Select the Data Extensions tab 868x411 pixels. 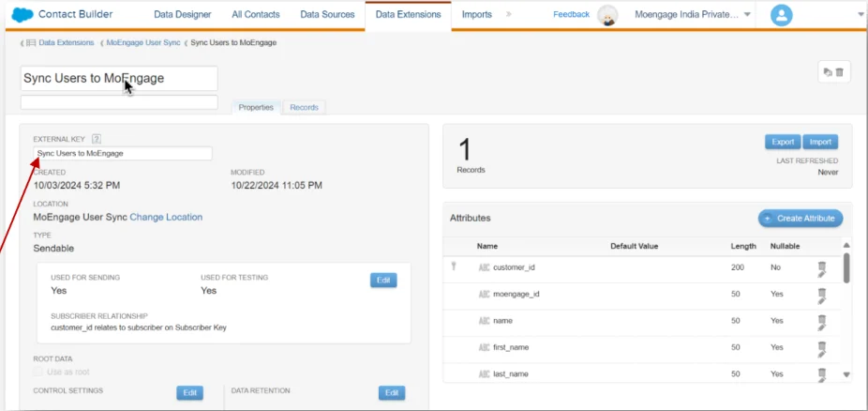(x=409, y=15)
